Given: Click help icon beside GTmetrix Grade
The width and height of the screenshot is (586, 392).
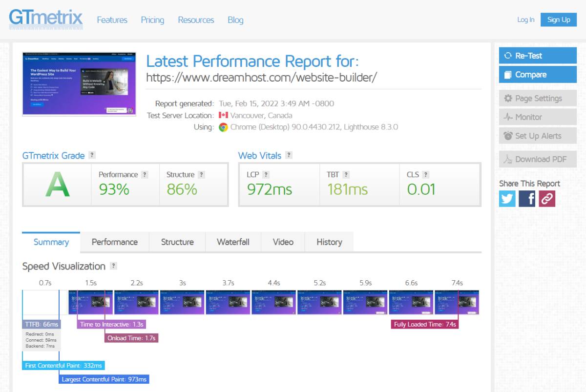Looking at the screenshot, I should pos(92,155).
